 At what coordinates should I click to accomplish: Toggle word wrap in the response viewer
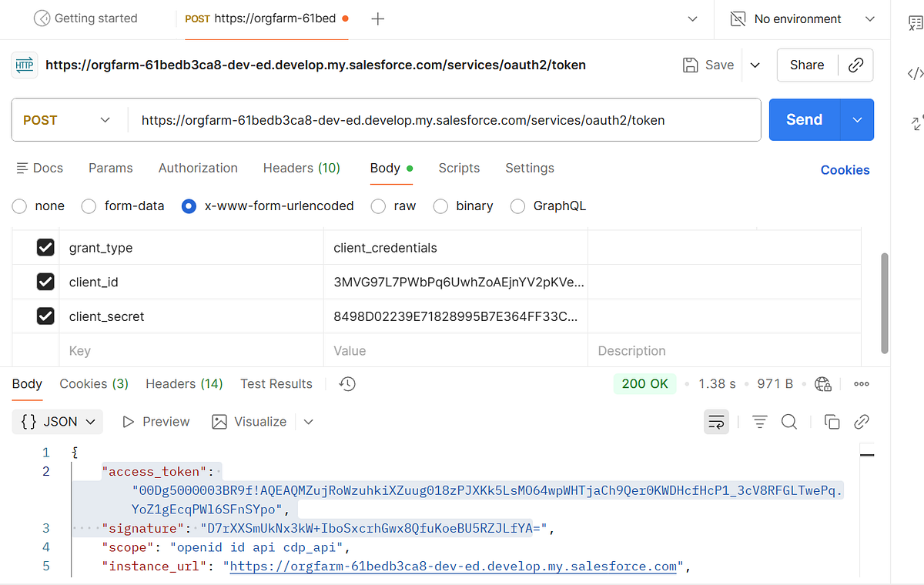[716, 422]
